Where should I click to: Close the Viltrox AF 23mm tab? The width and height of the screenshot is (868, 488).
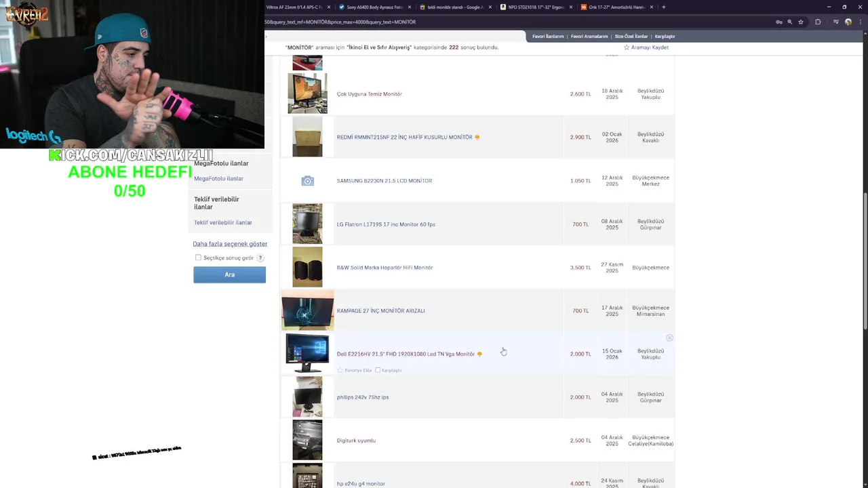tap(329, 7)
